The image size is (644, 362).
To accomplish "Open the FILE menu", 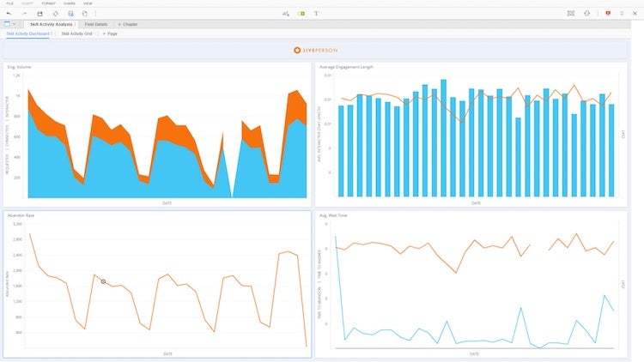I will pos(9,3).
